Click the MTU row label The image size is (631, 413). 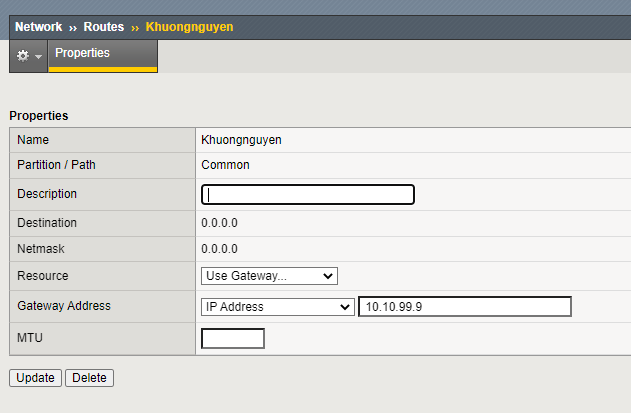pyautogui.click(x=30, y=338)
